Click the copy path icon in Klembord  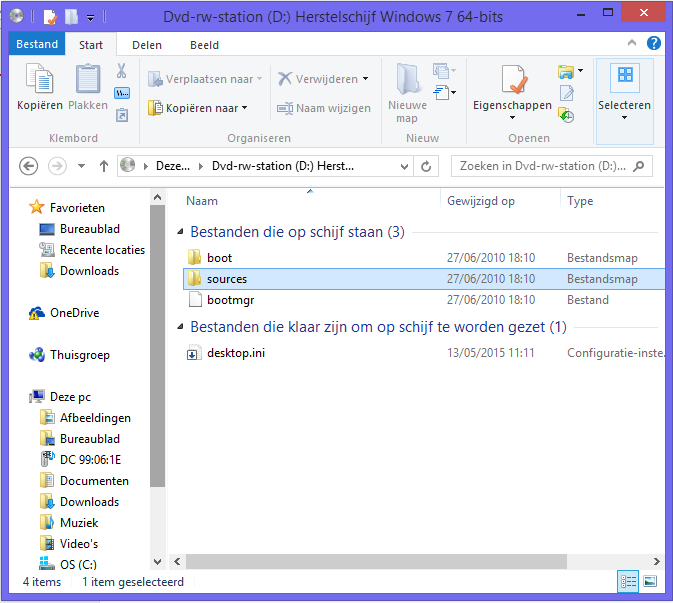point(122,93)
